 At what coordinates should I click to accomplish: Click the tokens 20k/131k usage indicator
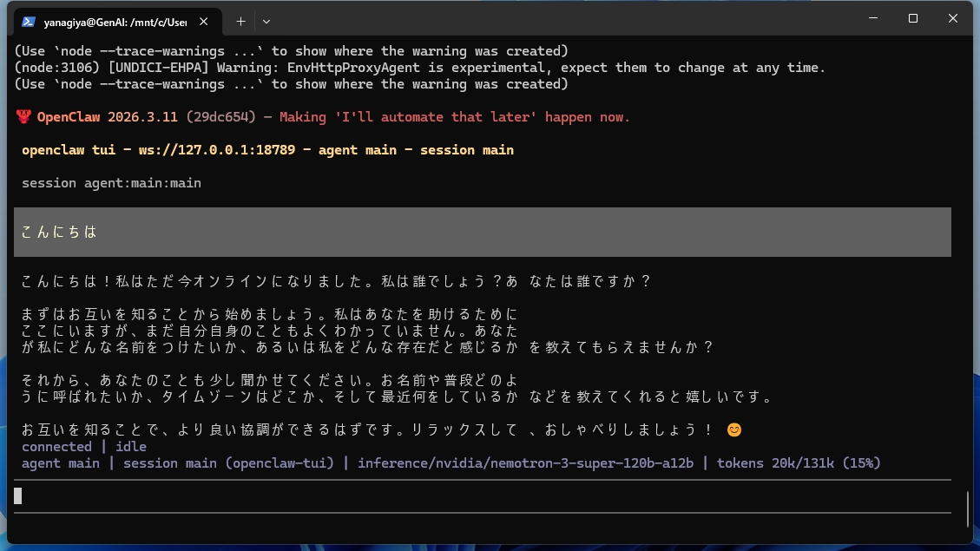pyautogui.click(x=799, y=462)
